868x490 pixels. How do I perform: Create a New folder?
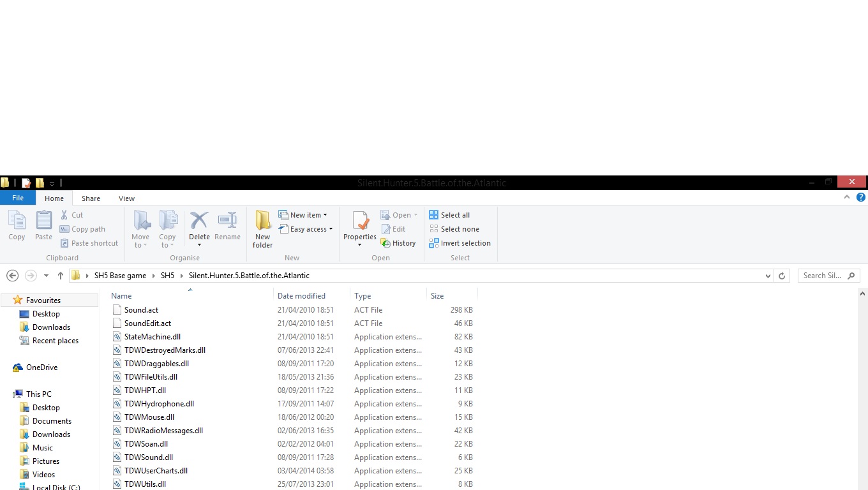tap(262, 229)
